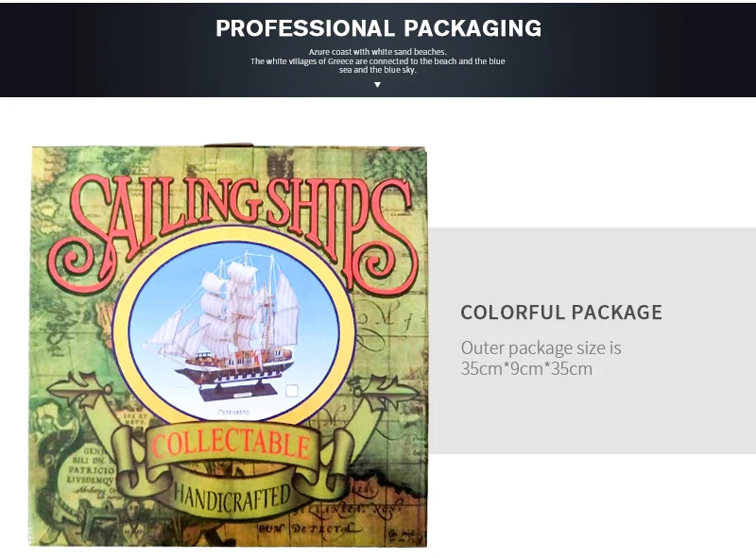Click the COLLECTABLE ribbon banner

232,447
